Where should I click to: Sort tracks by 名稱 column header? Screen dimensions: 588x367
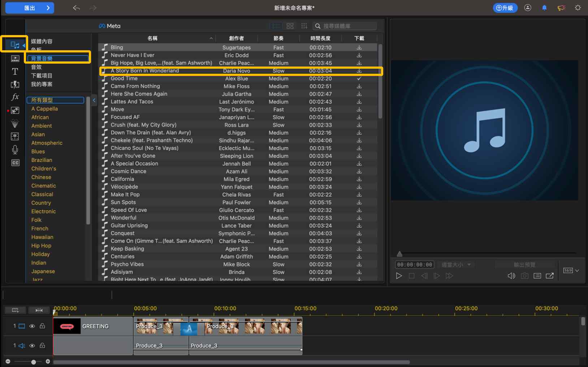point(152,38)
